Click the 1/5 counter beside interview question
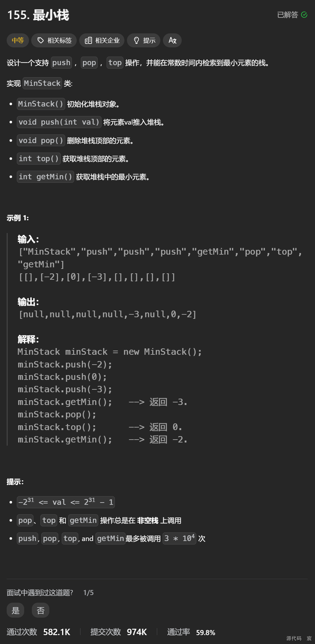The height and width of the screenshot is (644, 315). (88, 593)
